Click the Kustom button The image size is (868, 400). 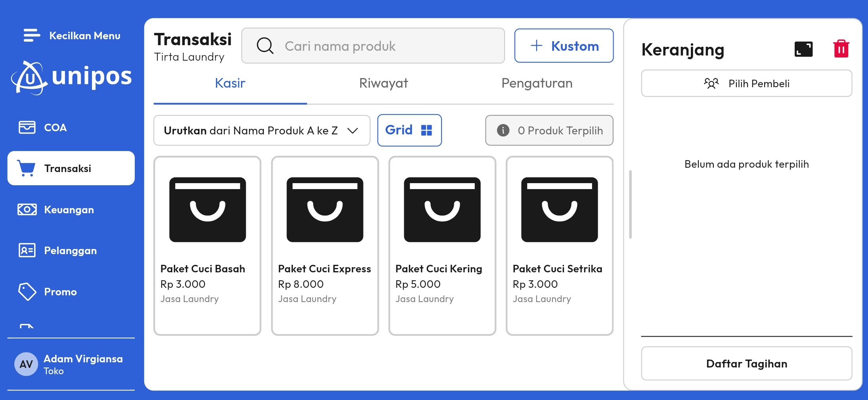[x=564, y=46]
